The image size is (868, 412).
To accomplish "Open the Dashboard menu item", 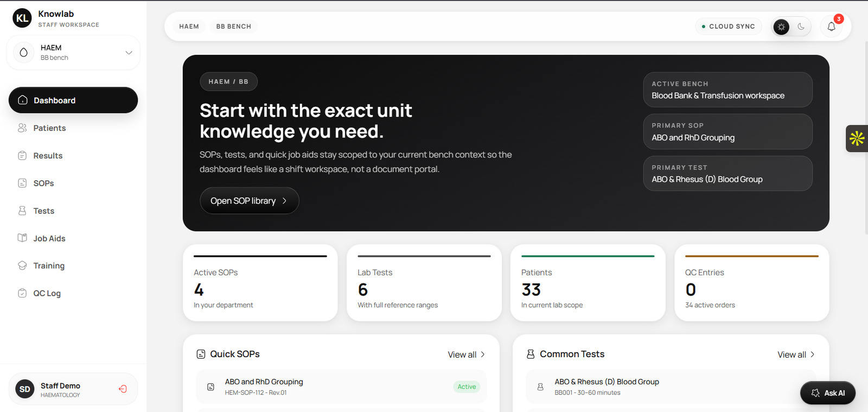I will coord(73,100).
